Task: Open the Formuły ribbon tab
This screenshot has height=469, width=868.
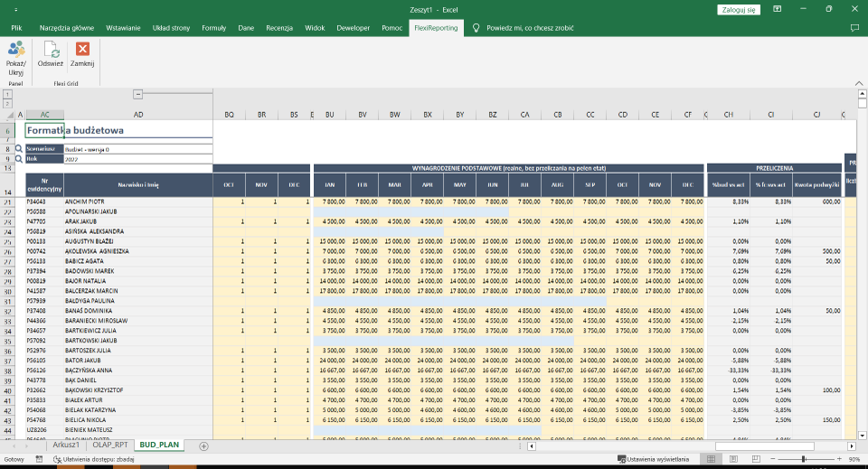Action: point(214,28)
